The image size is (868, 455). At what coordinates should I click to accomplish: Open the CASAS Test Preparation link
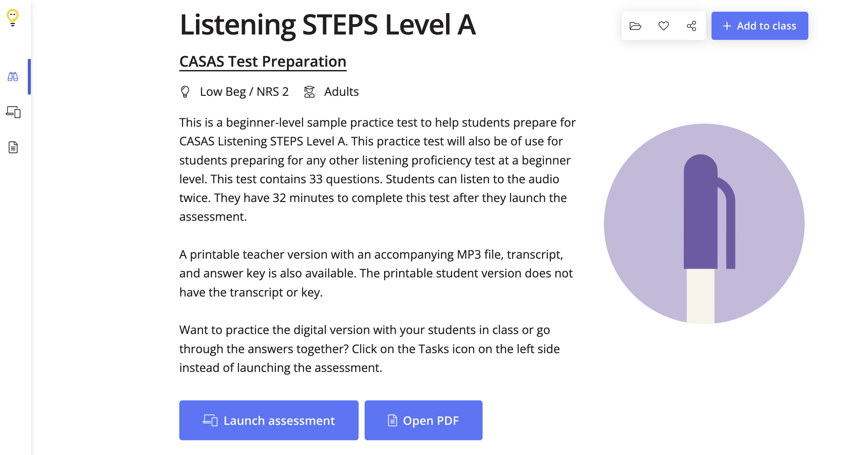[262, 62]
